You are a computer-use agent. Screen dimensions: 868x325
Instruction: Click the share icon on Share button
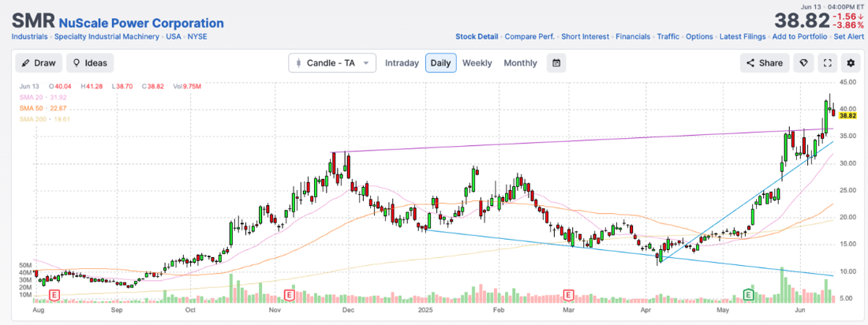tap(750, 63)
